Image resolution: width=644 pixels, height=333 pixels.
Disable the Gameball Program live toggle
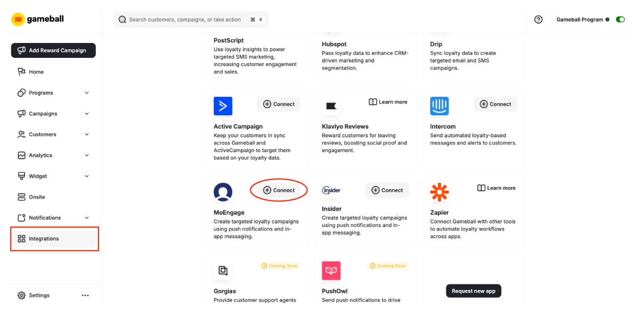620,19
